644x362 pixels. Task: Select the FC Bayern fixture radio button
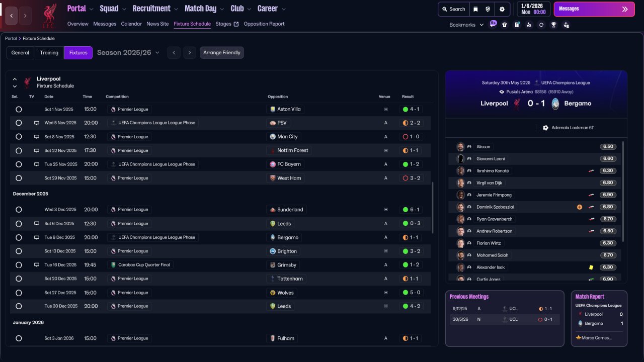19,164
